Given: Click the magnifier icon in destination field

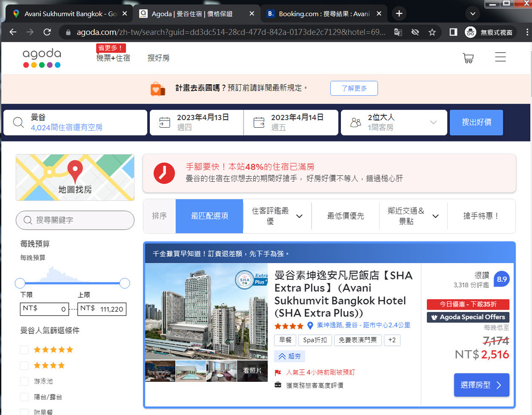Looking at the screenshot, I should pos(19,122).
